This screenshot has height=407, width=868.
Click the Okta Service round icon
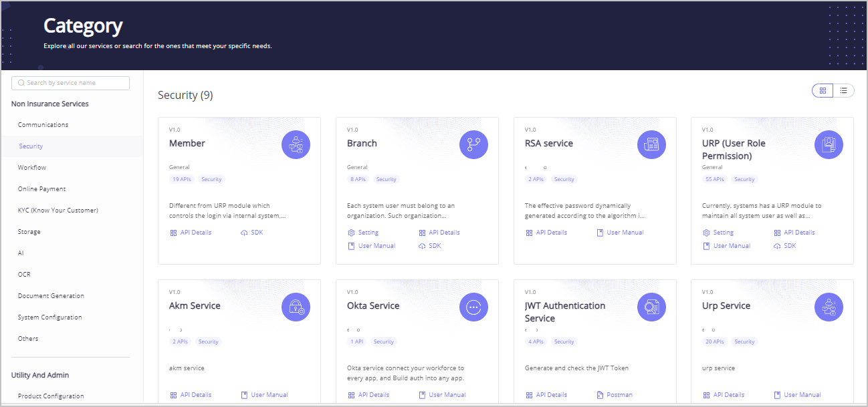(473, 307)
